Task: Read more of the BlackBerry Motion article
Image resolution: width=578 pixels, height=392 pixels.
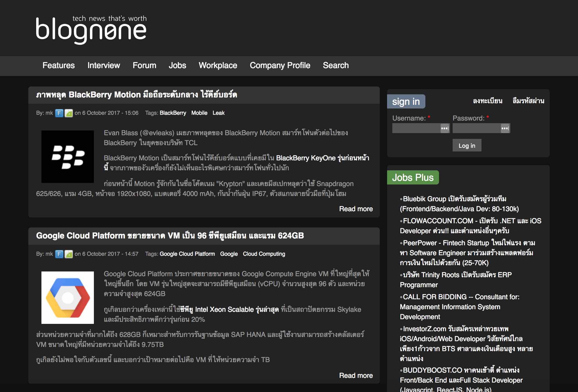Action: point(356,209)
